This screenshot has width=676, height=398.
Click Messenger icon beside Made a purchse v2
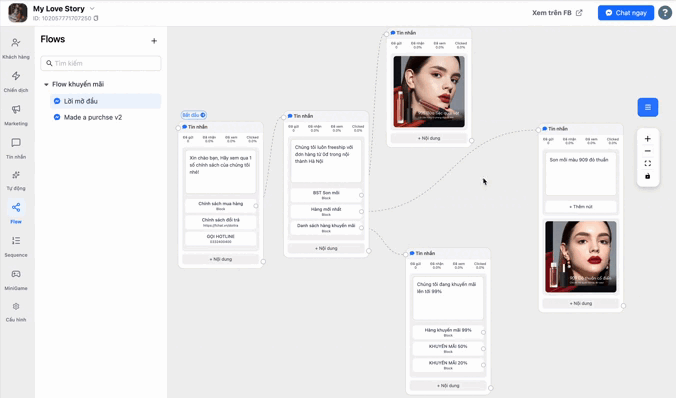click(57, 117)
